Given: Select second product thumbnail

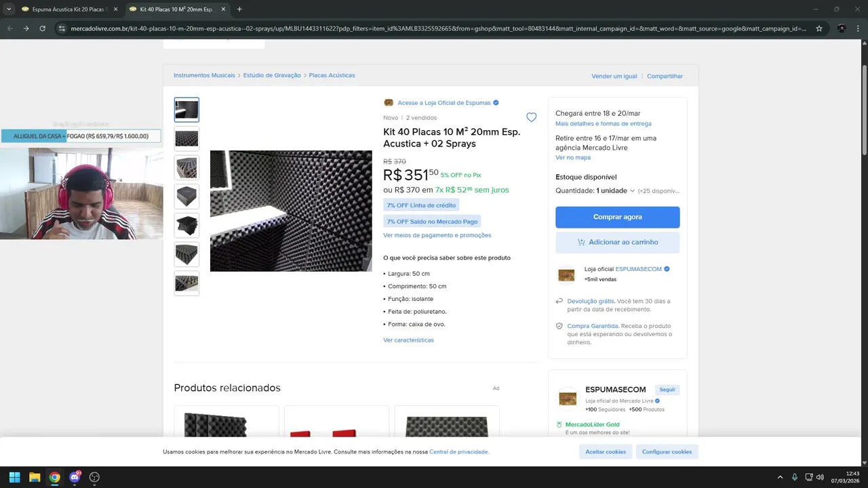Looking at the screenshot, I should pyautogui.click(x=186, y=138).
